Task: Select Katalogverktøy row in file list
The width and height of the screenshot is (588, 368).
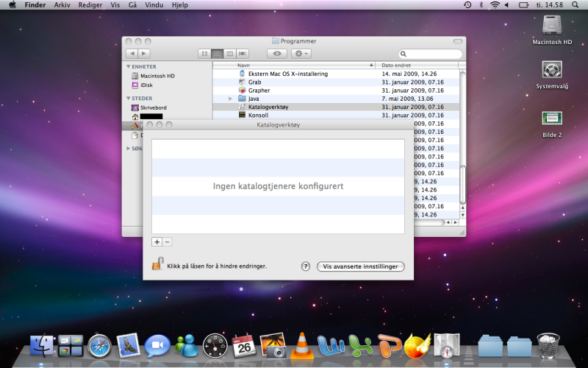Action: click(336, 107)
